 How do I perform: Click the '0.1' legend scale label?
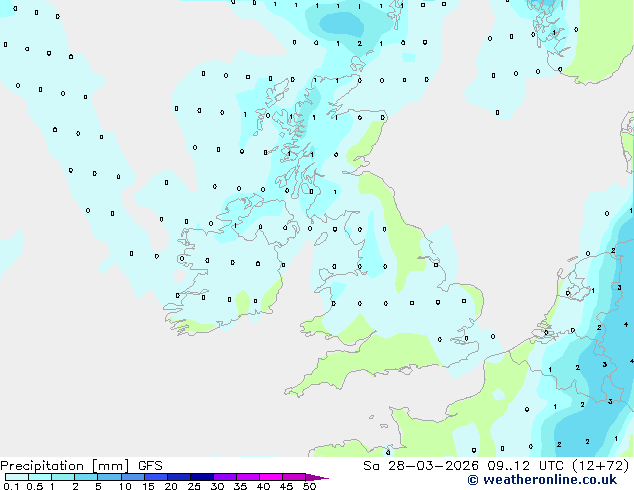(10, 486)
